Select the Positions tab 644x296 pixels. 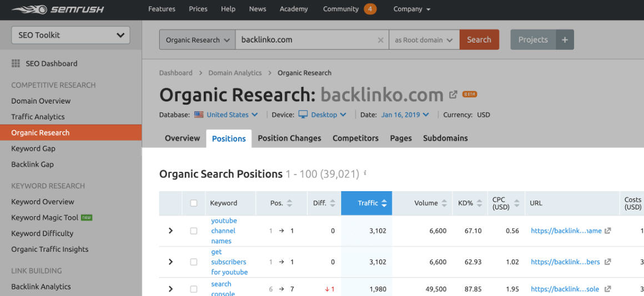click(x=229, y=139)
